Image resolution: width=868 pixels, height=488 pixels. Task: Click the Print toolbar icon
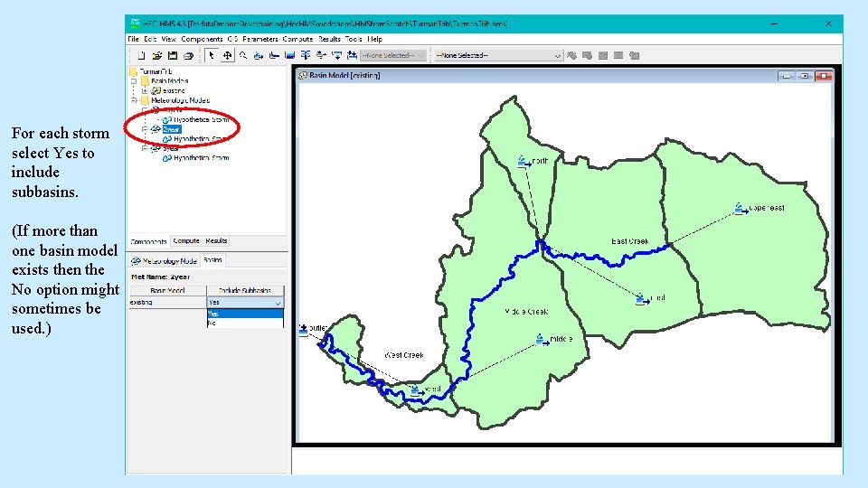[188, 55]
